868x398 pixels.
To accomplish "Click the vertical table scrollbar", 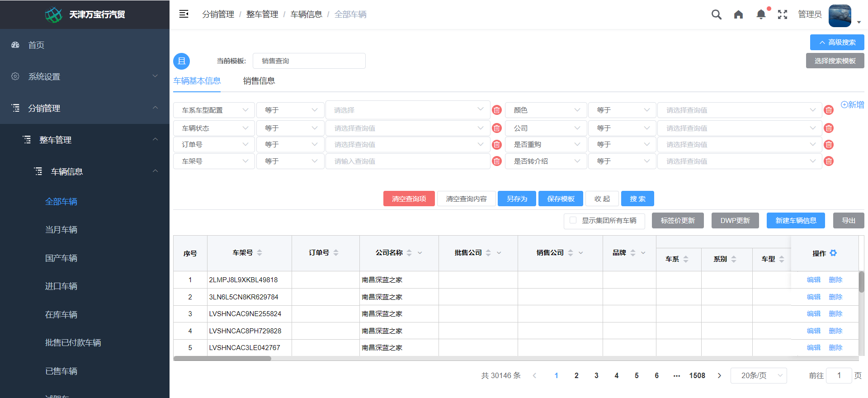I will tap(861, 281).
